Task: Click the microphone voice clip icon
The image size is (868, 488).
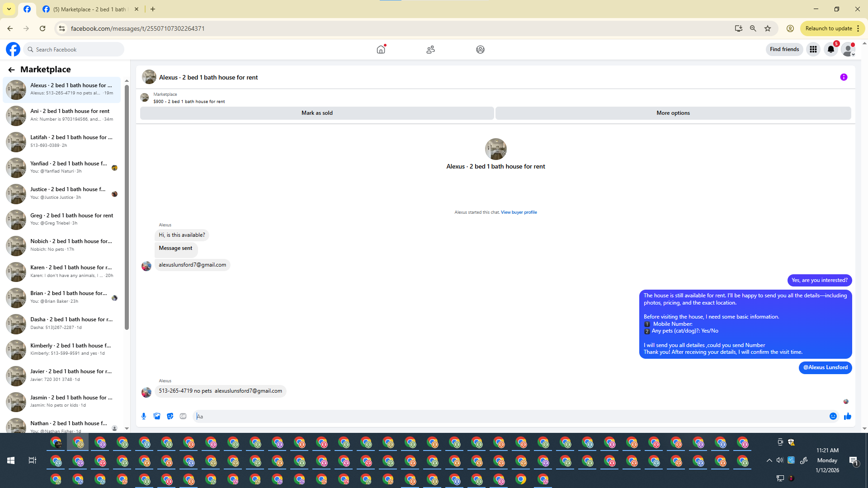Action: coord(144,416)
